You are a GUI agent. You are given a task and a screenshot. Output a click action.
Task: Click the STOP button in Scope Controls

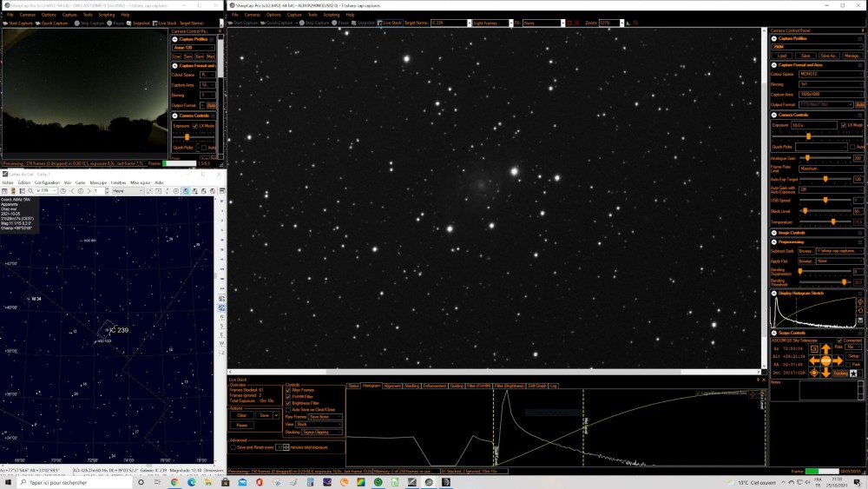pyautogui.click(x=826, y=360)
